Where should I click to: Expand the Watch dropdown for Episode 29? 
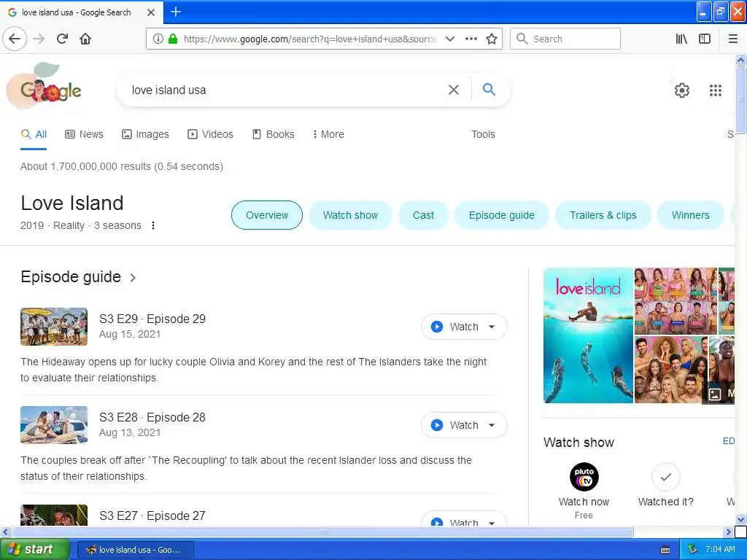[x=492, y=327]
